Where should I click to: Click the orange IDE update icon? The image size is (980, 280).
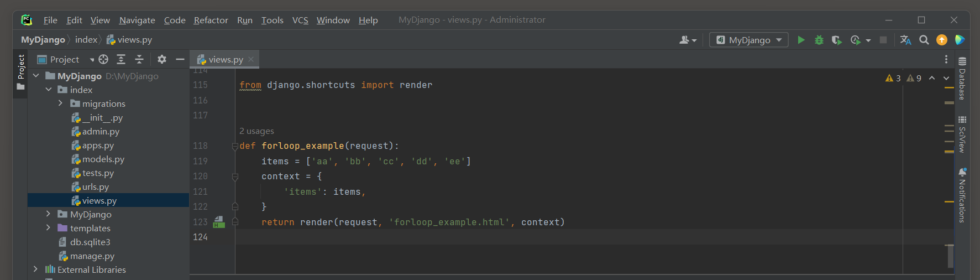tap(942, 40)
